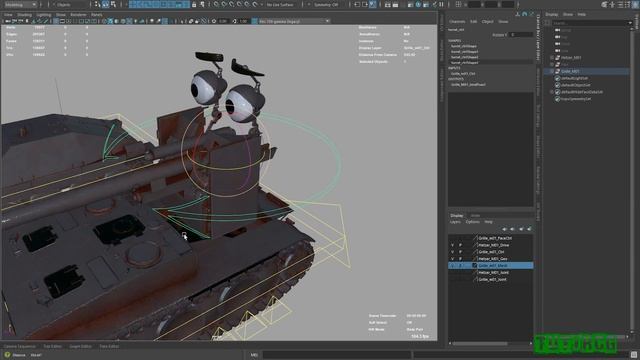Open the viewport Show menu
The width and height of the screenshot is (640, 360).
click(61, 15)
